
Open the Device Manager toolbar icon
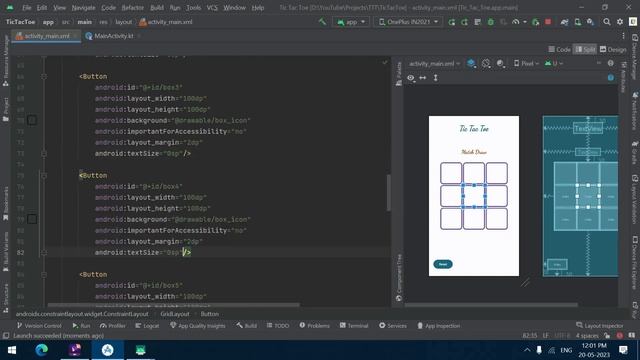pos(578,22)
